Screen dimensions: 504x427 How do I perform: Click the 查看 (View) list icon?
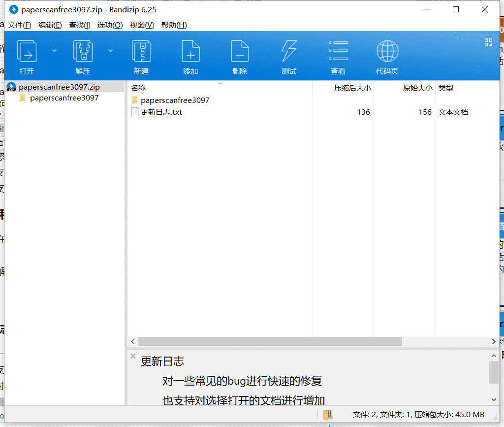coord(338,51)
